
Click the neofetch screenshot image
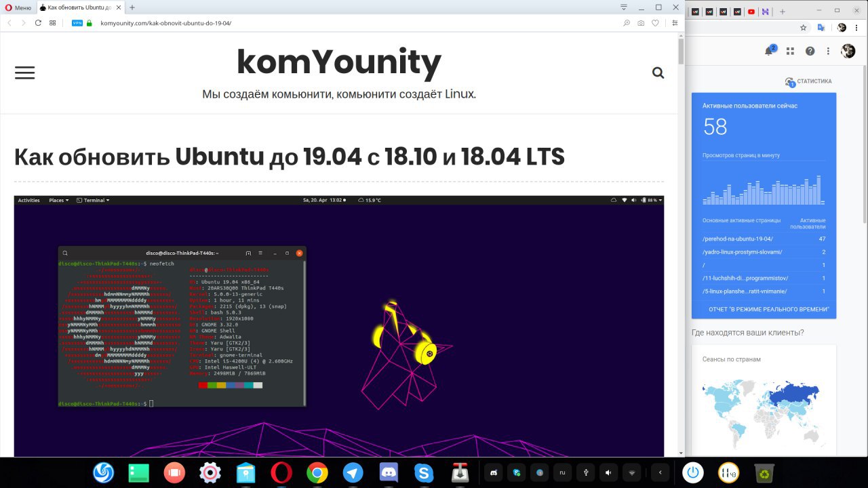pos(339,326)
